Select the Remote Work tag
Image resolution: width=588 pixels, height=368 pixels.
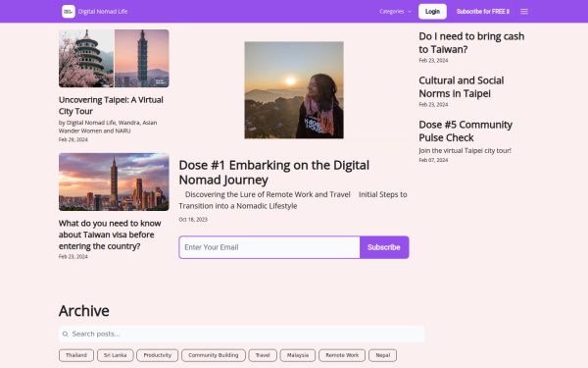pos(342,355)
